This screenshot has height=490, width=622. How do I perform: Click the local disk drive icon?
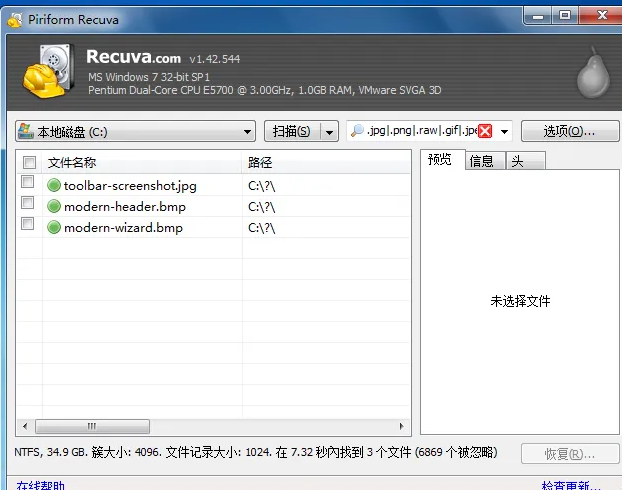click(x=26, y=132)
